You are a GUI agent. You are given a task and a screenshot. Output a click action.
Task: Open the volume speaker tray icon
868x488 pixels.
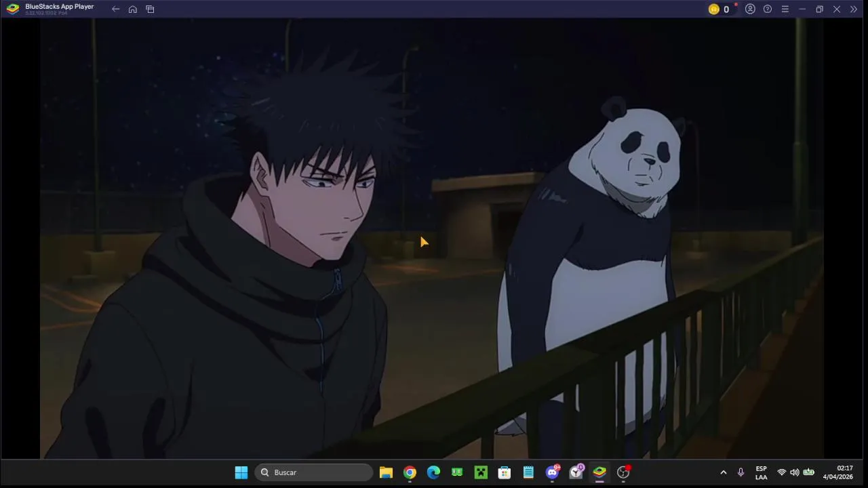point(794,472)
